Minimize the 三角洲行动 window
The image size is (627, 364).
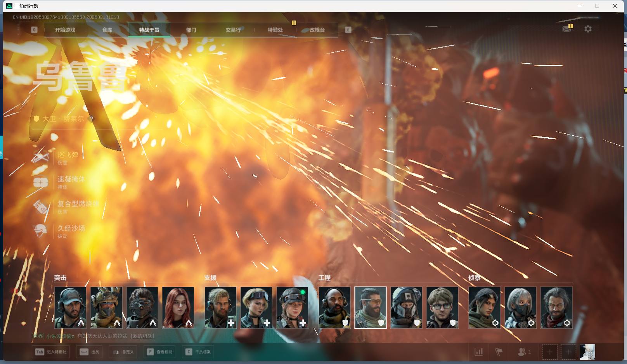pos(580,6)
